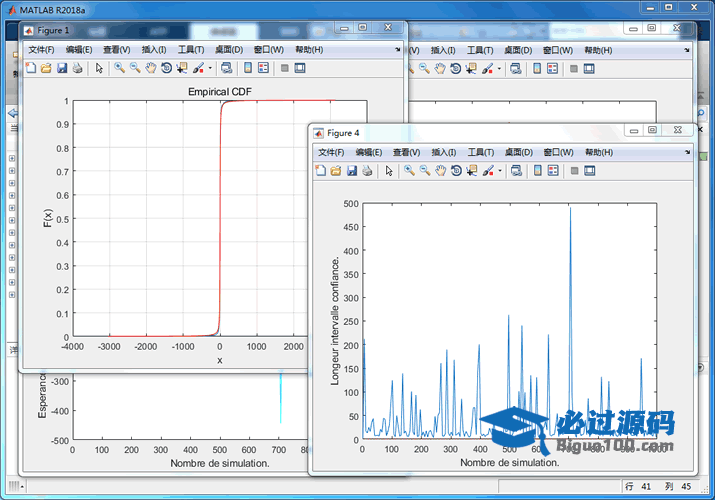715x500 pixels.
Task: Choose Data Cursor tool in Figure 4
Action: (471, 171)
